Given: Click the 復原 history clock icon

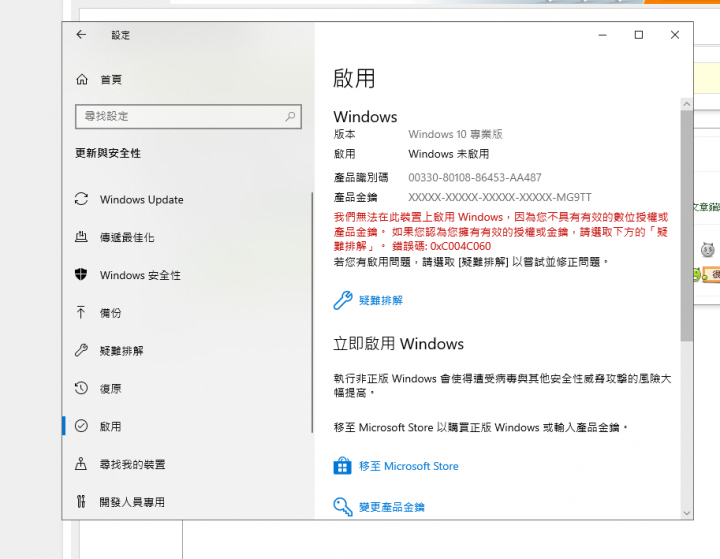Looking at the screenshot, I should tap(81, 388).
